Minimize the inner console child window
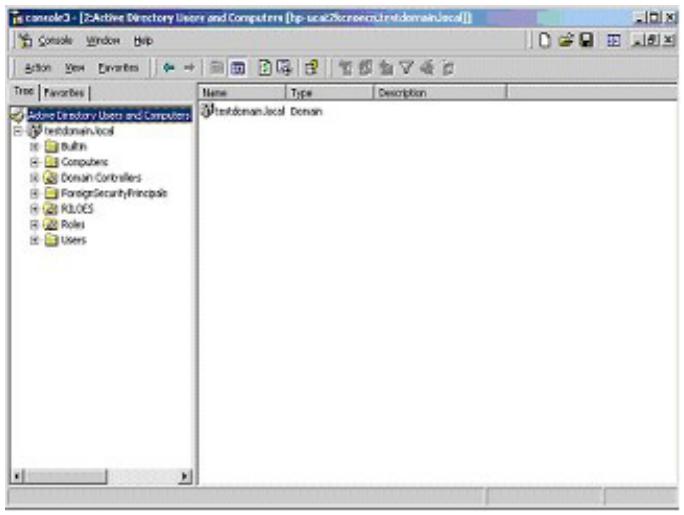 tap(638, 41)
